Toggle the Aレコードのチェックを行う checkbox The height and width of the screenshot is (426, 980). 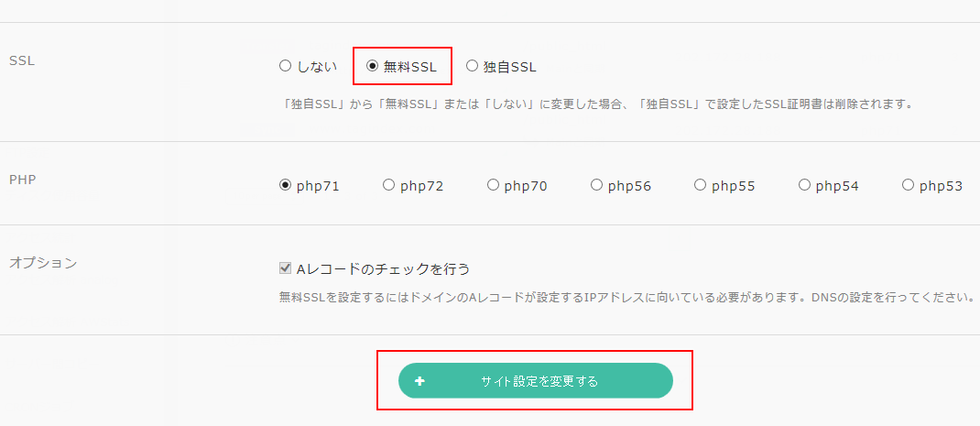click(285, 268)
